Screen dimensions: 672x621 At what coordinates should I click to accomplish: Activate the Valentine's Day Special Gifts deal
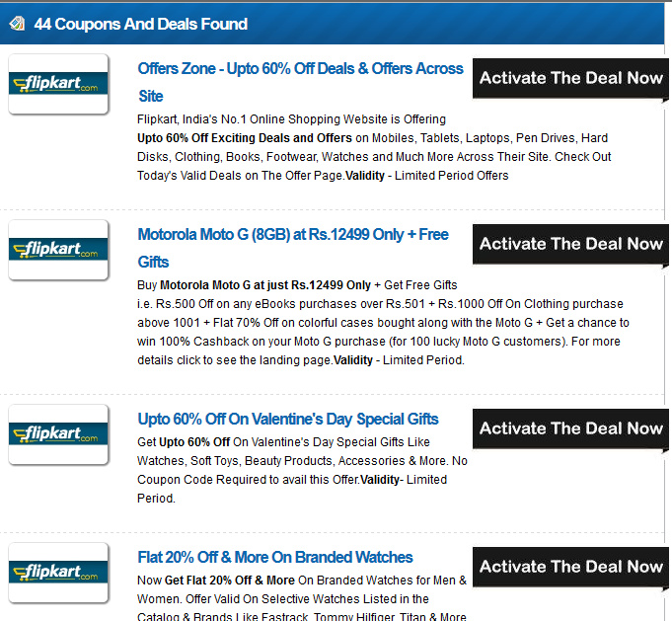pyautogui.click(x=570, y=428)
